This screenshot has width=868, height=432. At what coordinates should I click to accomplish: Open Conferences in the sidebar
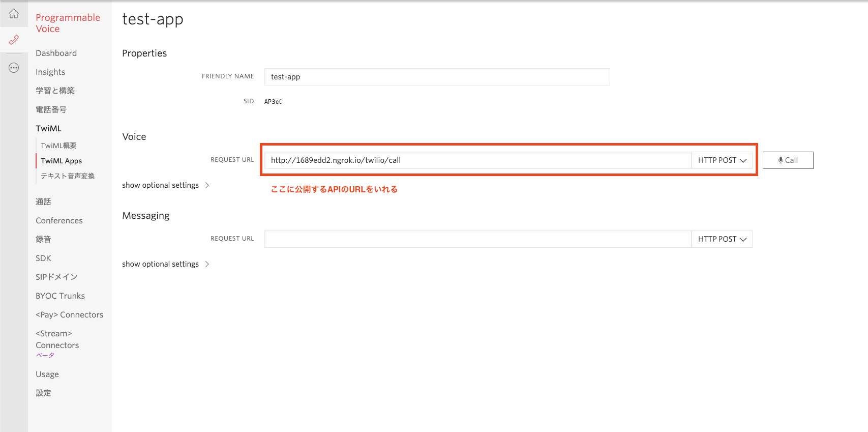tap(59, 220)
